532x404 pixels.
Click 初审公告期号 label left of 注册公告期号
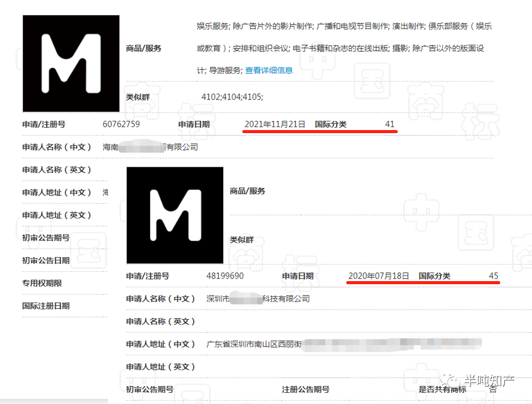pos(150,390)
